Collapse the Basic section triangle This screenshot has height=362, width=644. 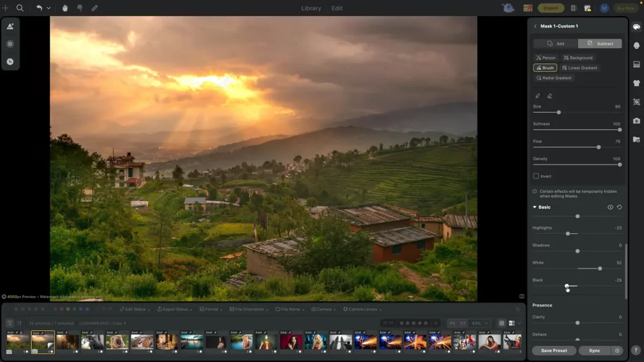pyautogui.click(x=535, y=207)
